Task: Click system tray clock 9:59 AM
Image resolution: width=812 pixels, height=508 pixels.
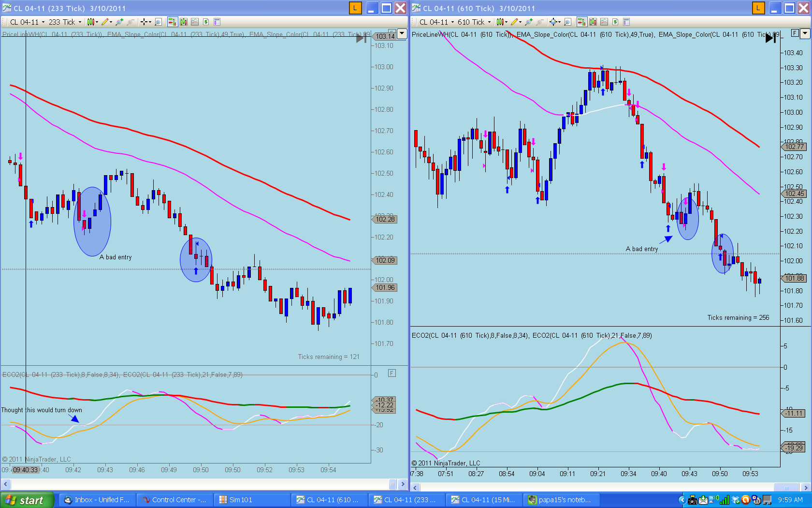Action: [790, 500]
